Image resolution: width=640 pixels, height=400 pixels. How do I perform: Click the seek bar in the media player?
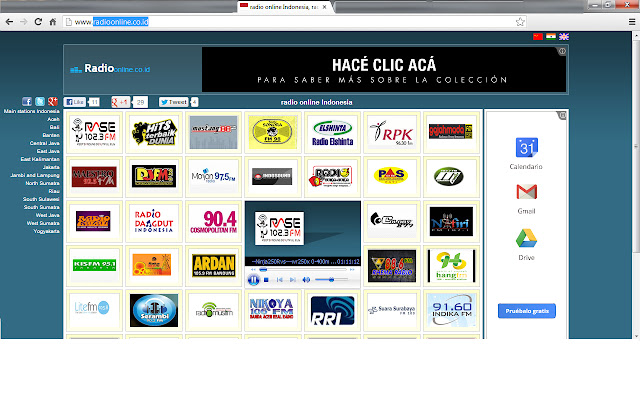pos(303,270)
